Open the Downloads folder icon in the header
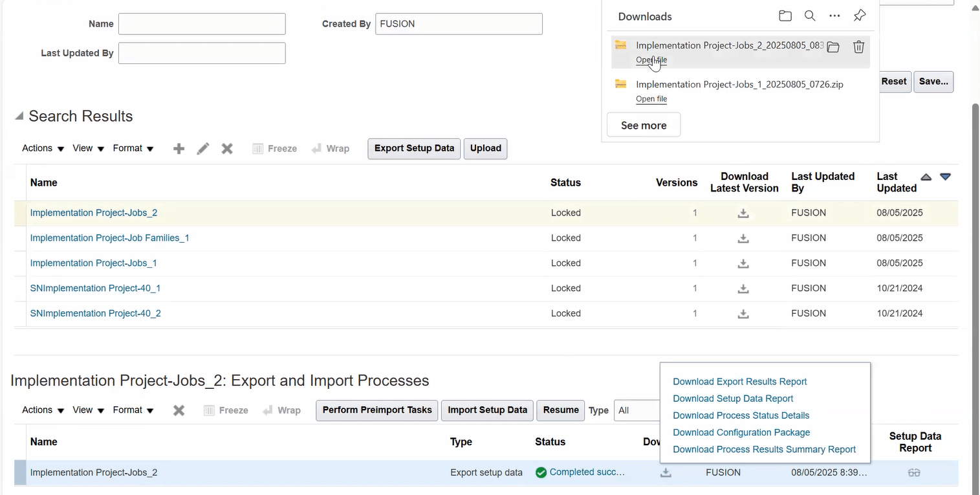Viewport: 980px width, 495px height. coord(785,15)
